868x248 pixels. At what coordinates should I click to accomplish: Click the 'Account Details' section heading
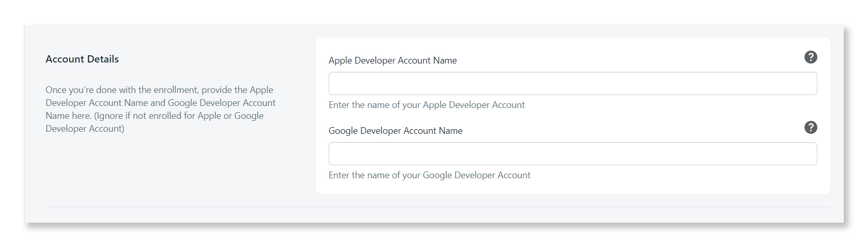click(x=82, y=59)
